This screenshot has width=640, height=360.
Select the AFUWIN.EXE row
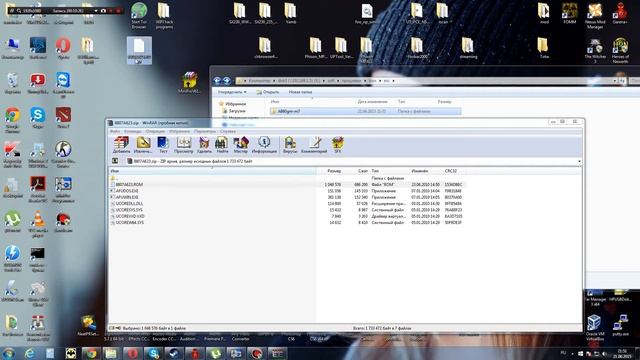pyautogui.click(x=287, y=197)
